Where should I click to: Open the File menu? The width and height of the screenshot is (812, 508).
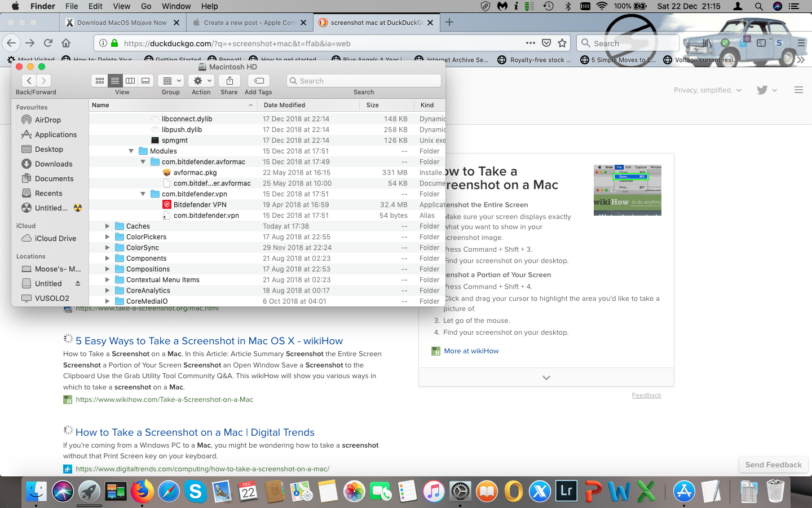[72, 6]
